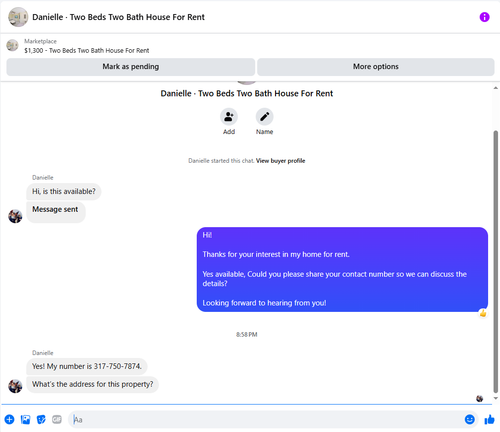Click the 'Marketplace' label
This screenshot has width=500, height=432.
(x=40, y=41)
